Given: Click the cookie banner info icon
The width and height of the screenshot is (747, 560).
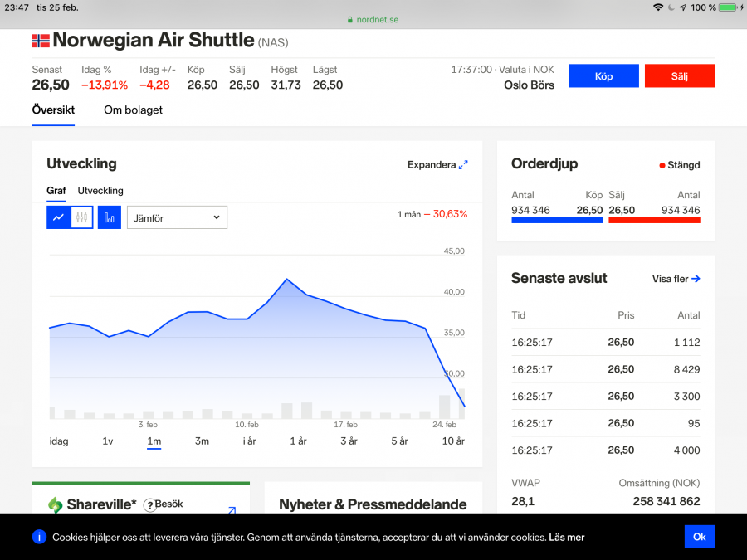Looking at the screenshot, I should coord(39,537).
